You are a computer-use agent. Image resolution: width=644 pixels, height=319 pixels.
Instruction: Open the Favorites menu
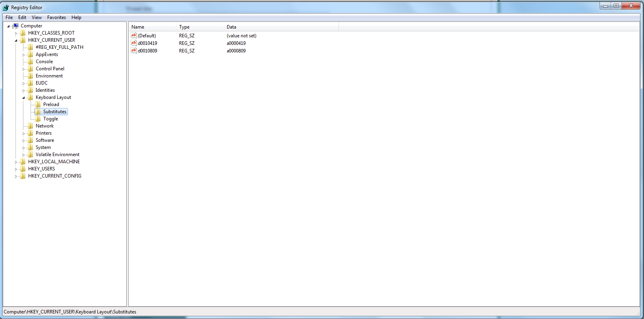(x=56, y=17)
